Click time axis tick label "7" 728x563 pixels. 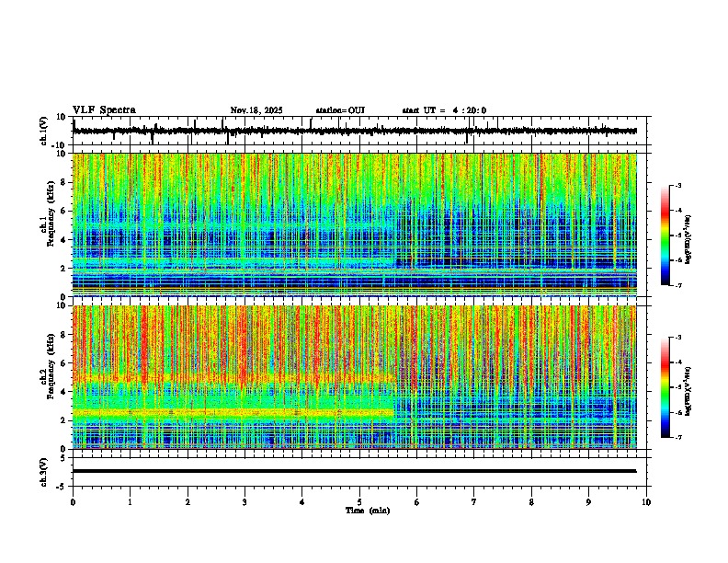tap(474, 502)
